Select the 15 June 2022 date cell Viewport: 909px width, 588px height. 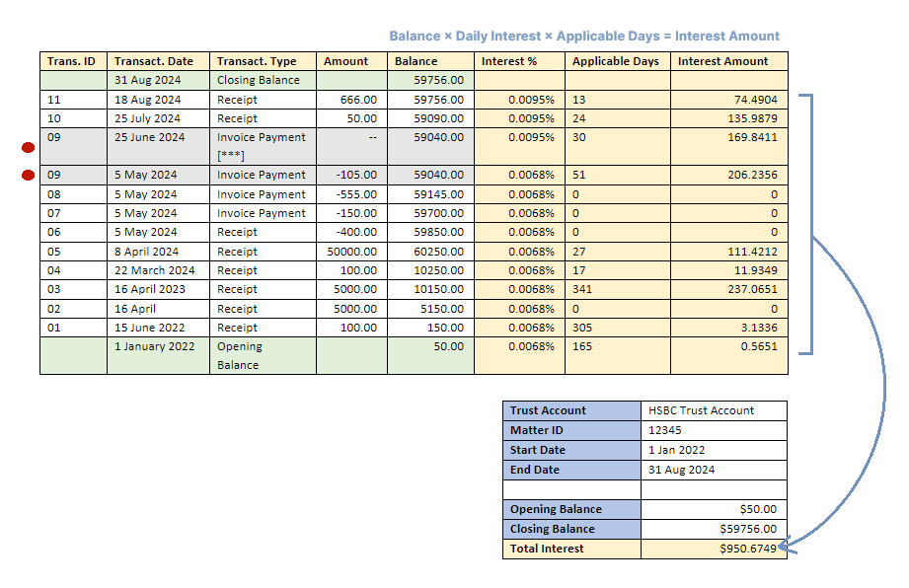coord(158,328)
